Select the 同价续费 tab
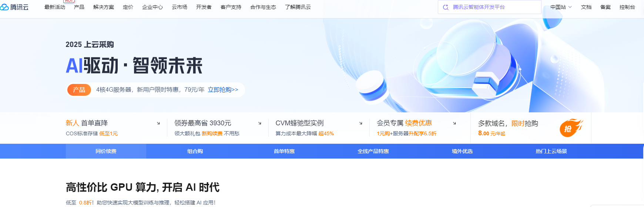 pyautogui.click(x=106, y=151)
